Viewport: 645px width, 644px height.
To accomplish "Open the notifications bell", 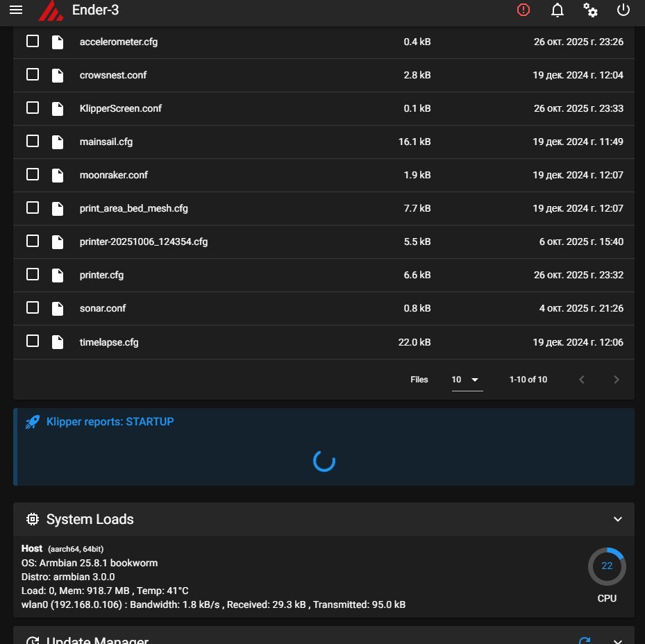I will pyautogui.click(x=557, y=10).
